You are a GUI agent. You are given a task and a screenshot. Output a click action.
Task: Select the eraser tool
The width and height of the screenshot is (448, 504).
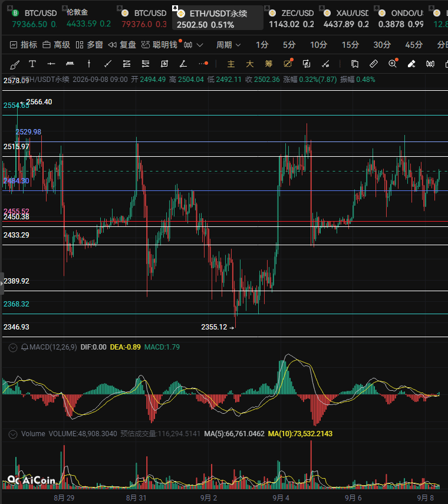[x=411, y=64]
